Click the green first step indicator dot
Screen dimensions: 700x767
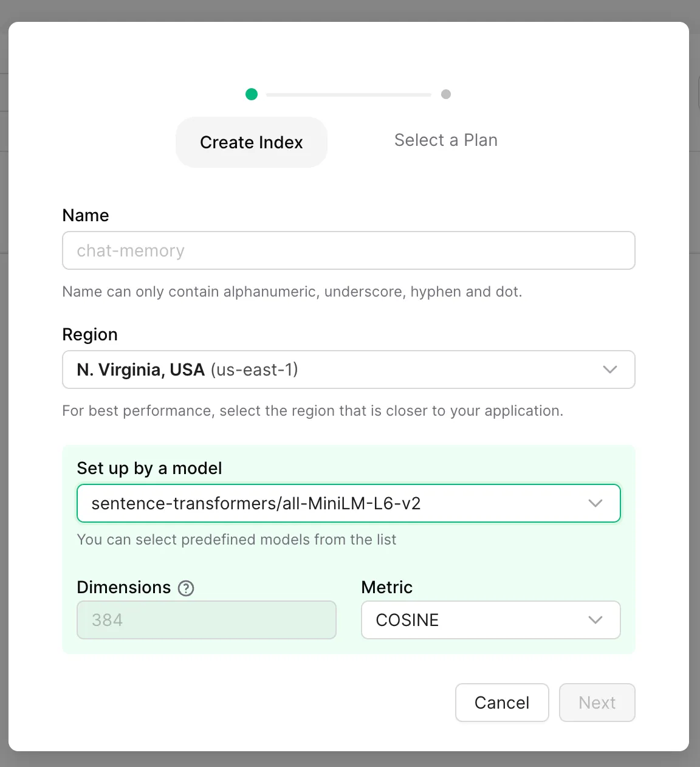click(x=252, y=94)
